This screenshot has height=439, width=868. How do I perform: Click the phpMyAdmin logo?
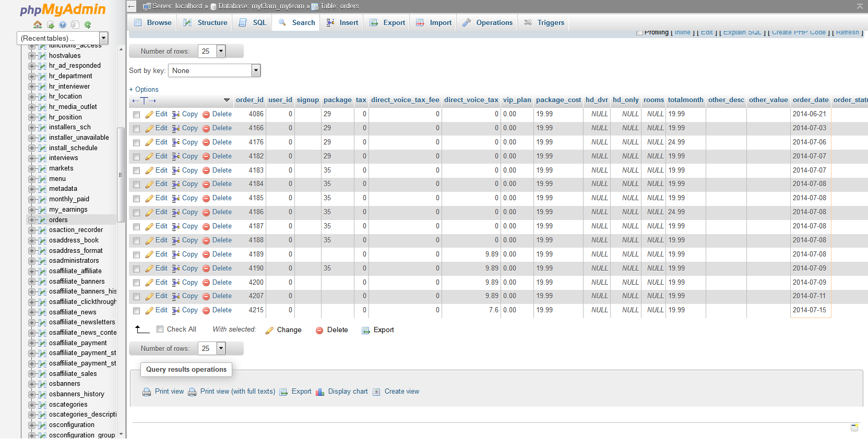click(x=63, y=10)
